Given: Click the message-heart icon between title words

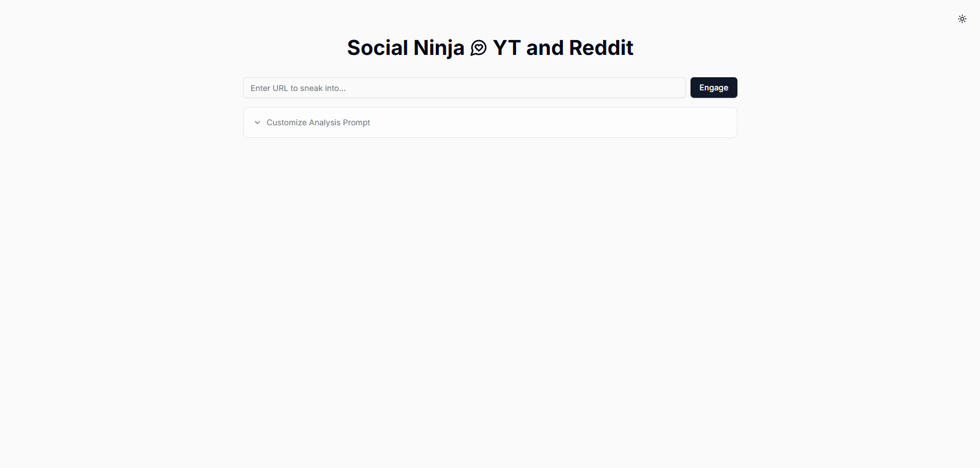Looking at the screenshot, I should click(478, 48).
